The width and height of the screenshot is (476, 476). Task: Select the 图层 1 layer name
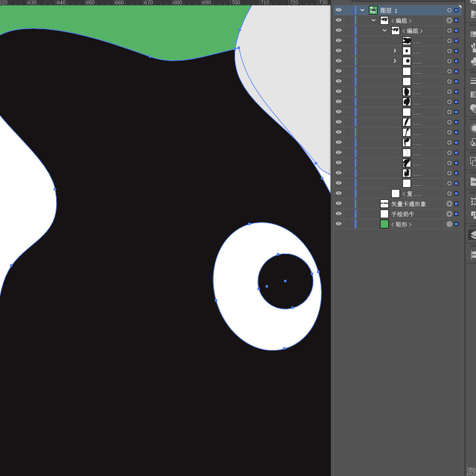pyautogui.click(x=389, y=11)
